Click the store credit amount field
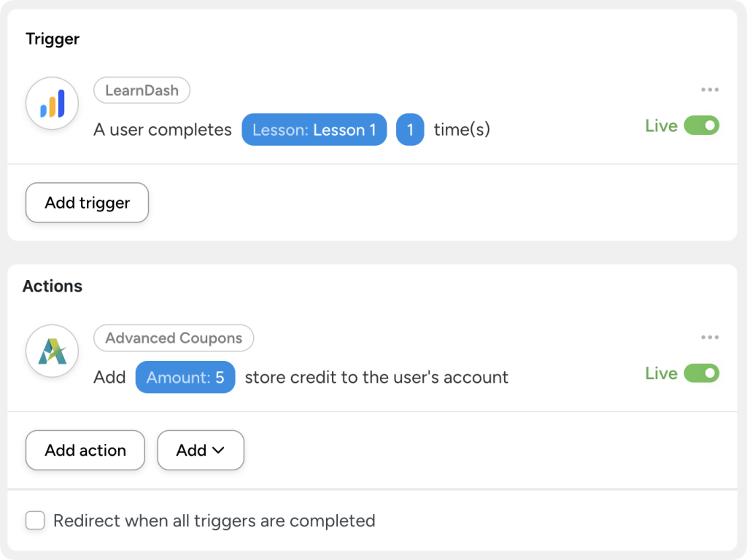The image size is (747, 560). 185,377
